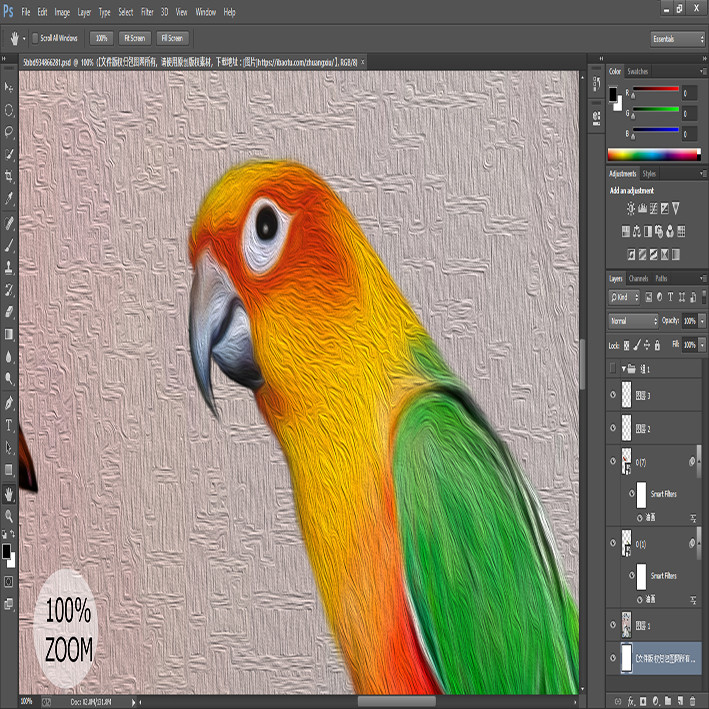Open the Fill slider dropdown arrow

[x=702, y=345]
